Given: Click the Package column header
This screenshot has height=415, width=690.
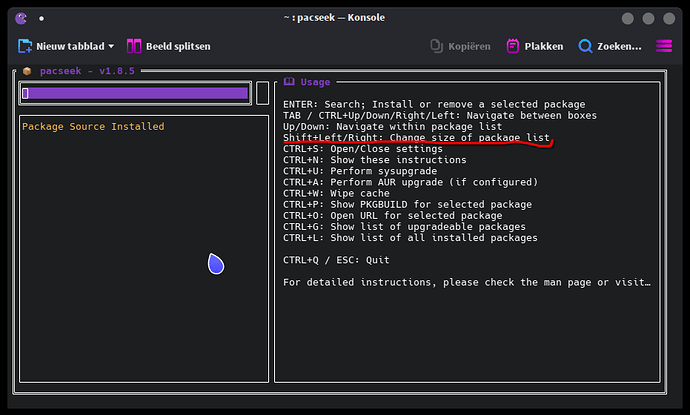Looking at the screenshot, I should click(43, 127).
